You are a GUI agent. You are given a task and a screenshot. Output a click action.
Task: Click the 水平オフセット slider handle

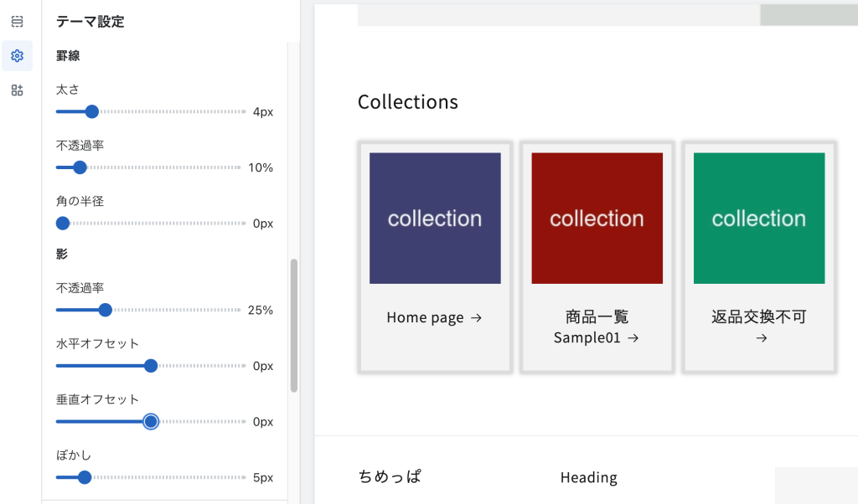[151, 366]
